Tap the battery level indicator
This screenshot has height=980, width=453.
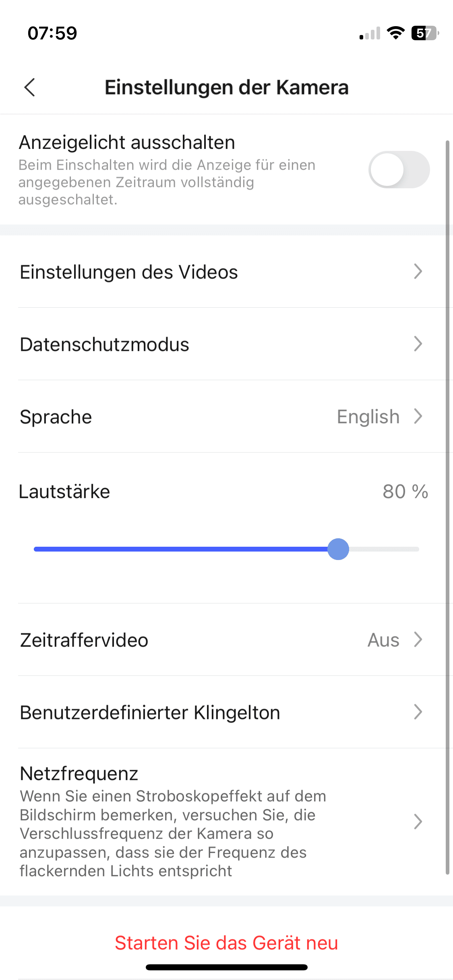click(424, 33)
